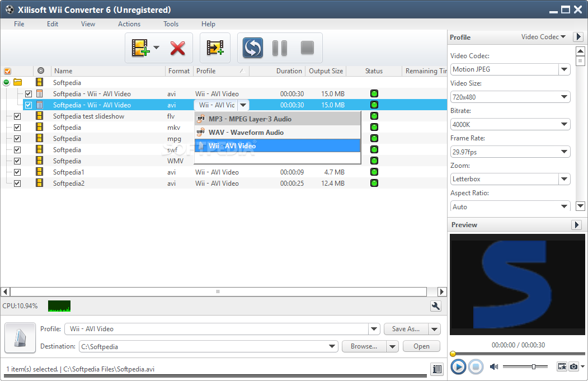Screen dimensions: 588x381
Task: Click the Add Profile filmstrip icon
Action: click(x=215, y=48)
